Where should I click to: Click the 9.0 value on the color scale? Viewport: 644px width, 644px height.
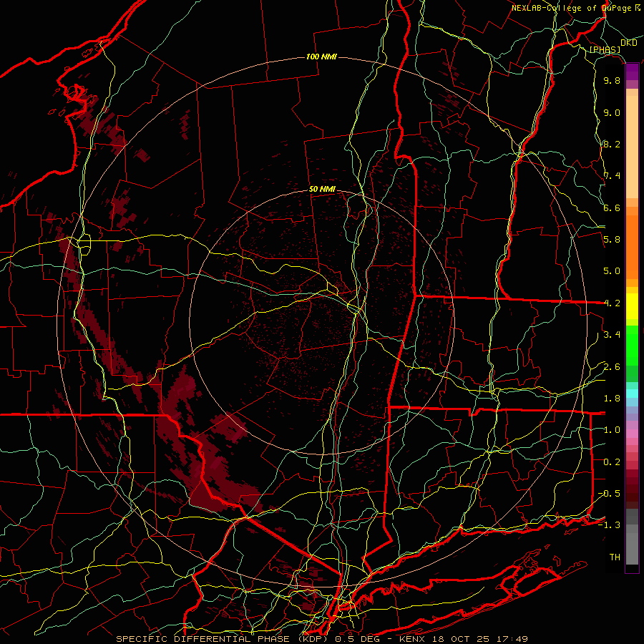pyautogui.click(x=612, y=113)
